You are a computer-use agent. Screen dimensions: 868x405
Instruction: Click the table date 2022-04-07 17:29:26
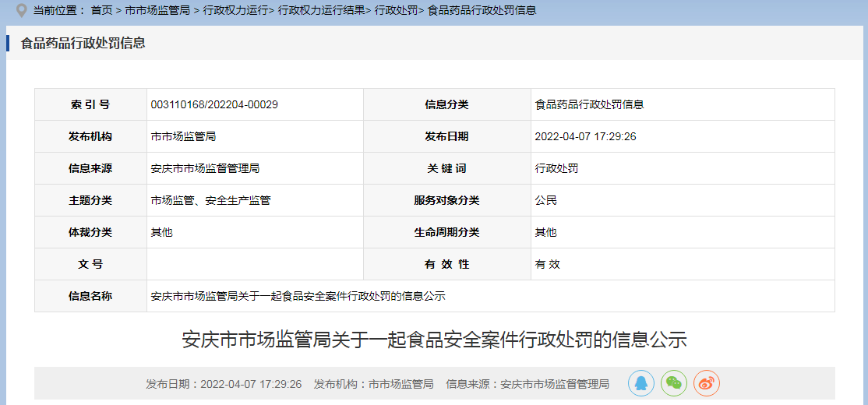click(x=585, y=136)
